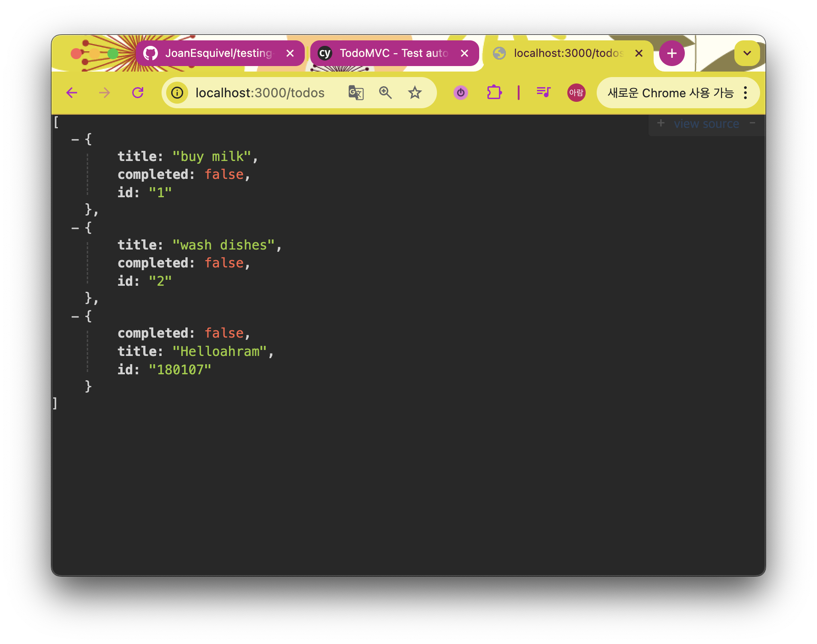This screenshot has height=644, width=817.
Task: Go back with the browser back arrow
Action: click(x=72, y=93)
